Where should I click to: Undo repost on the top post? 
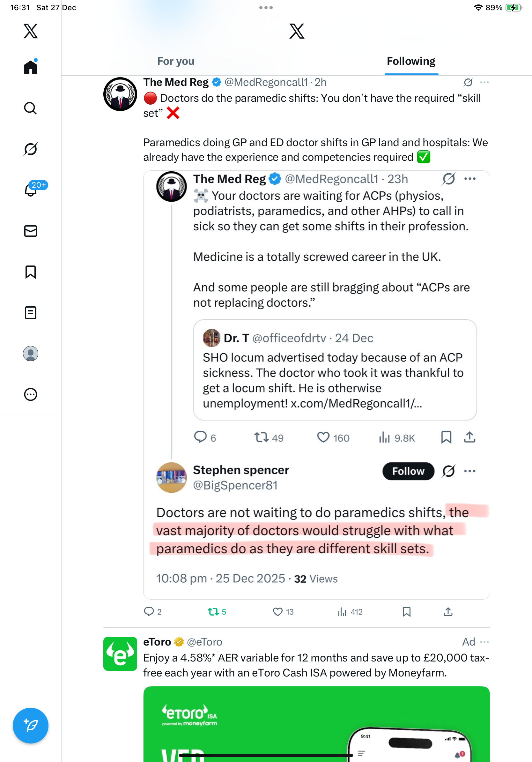tap(213, 612)
